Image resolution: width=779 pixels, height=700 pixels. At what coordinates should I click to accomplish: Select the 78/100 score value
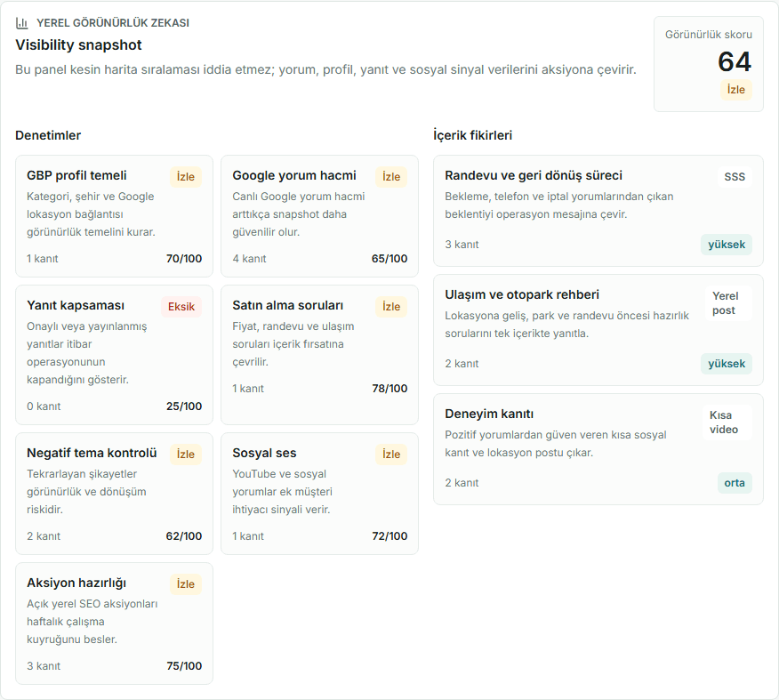[x=389, y=389]
